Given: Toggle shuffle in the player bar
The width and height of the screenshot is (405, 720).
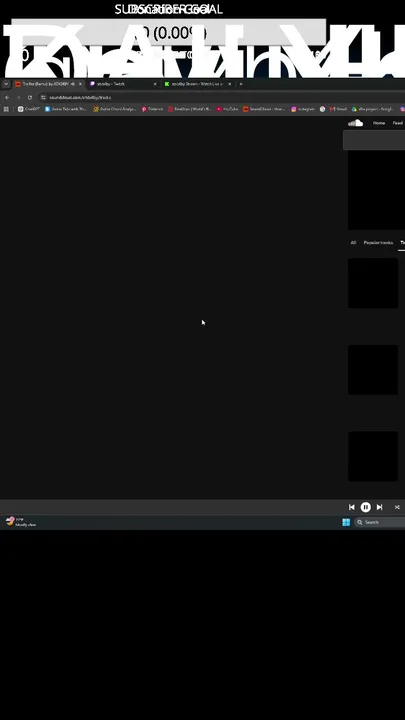Looking at the screenshot, I should tap(397, 507).
